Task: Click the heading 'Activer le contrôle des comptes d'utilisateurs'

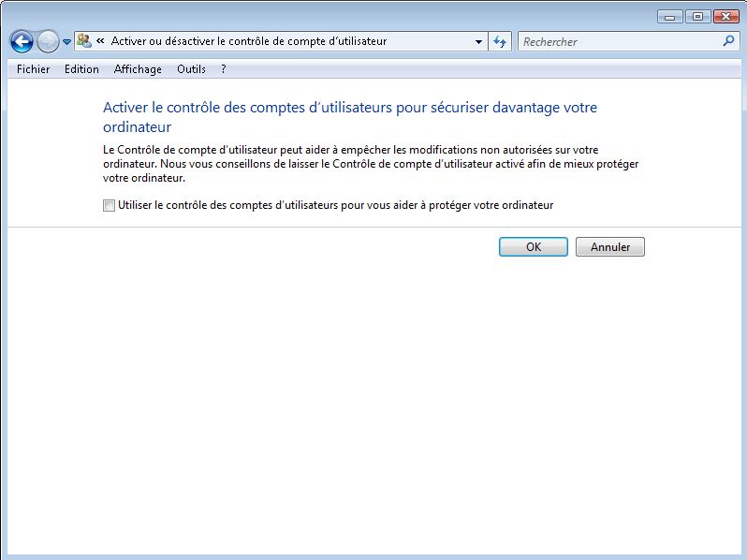Action: (x=350, y=117)
